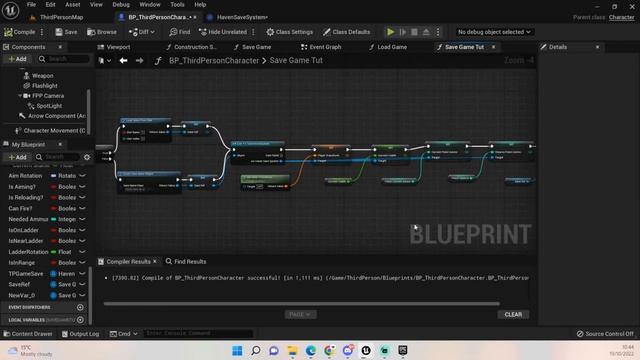Click the My Blueprint search field
The image size is (640, 360).
[x=57, y=157]
